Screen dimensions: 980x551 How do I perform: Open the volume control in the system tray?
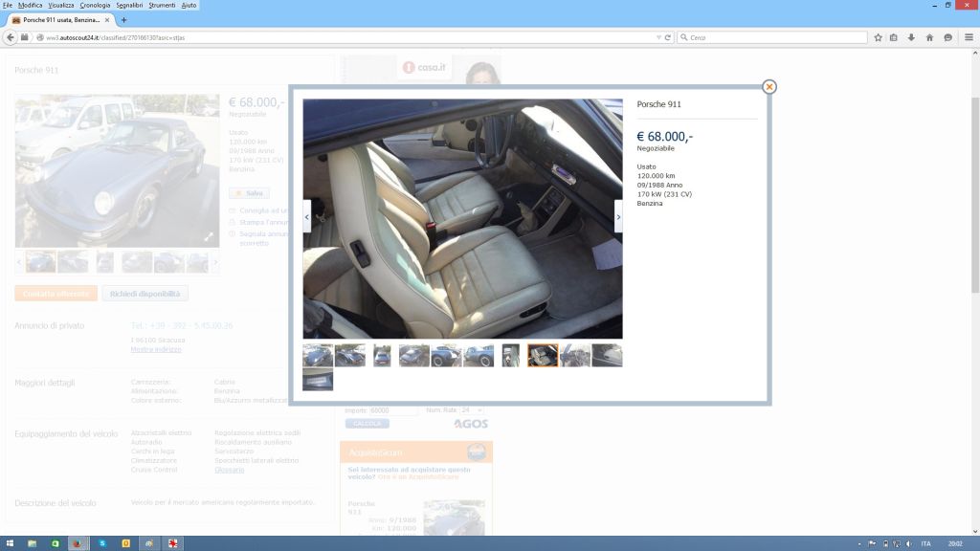(x=909, y=544)
